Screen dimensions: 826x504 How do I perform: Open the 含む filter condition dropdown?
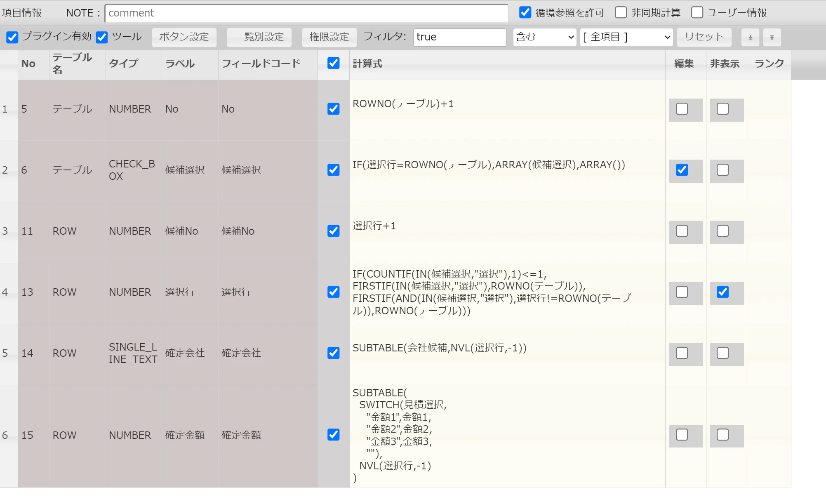(545, 37)
